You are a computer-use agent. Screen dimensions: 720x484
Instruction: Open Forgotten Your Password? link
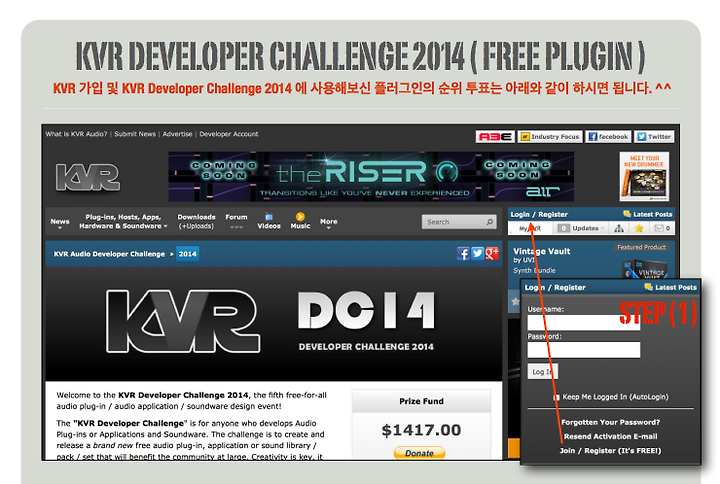(x=610, y=422)
